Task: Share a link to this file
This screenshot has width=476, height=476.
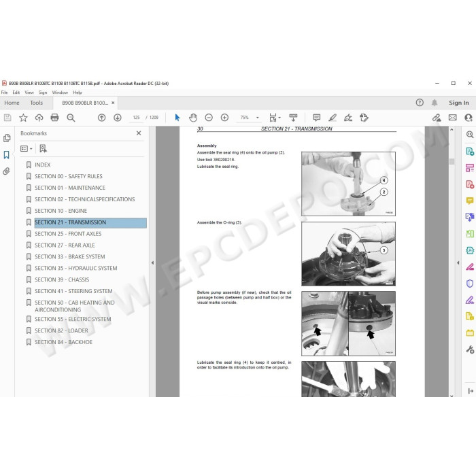Action: coord(437,118)
